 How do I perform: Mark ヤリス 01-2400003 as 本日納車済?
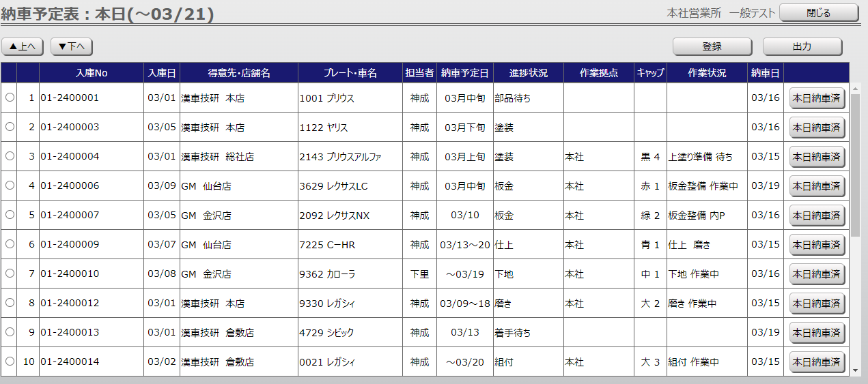click(817, 128)
